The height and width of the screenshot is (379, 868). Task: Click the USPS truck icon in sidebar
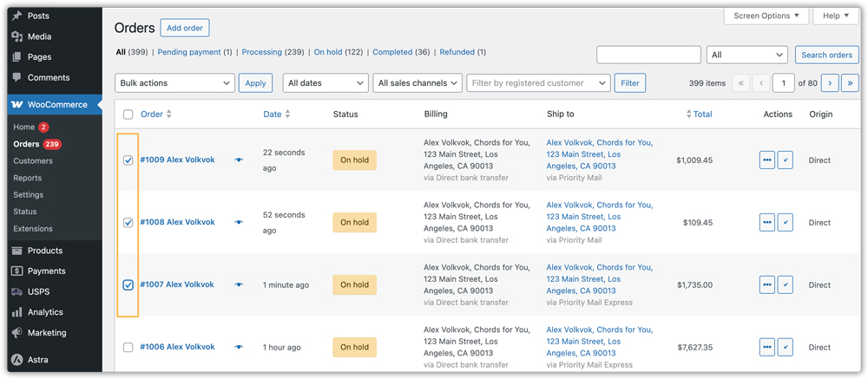[x=16, y=291]
